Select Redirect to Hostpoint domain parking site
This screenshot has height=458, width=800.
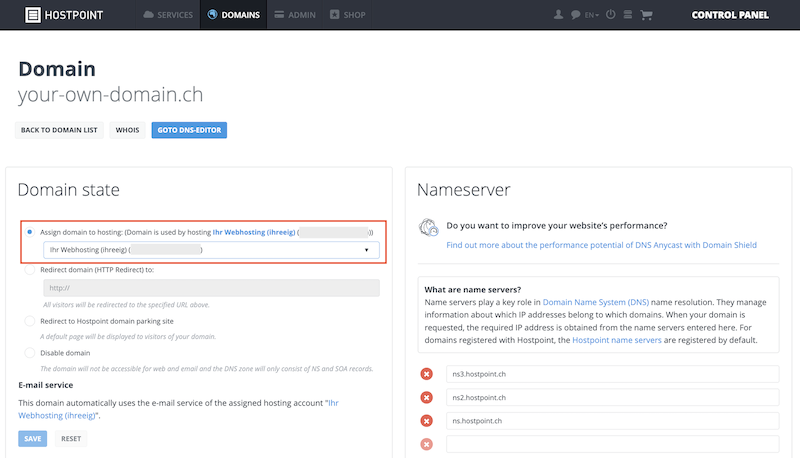[x=30, y=321]
